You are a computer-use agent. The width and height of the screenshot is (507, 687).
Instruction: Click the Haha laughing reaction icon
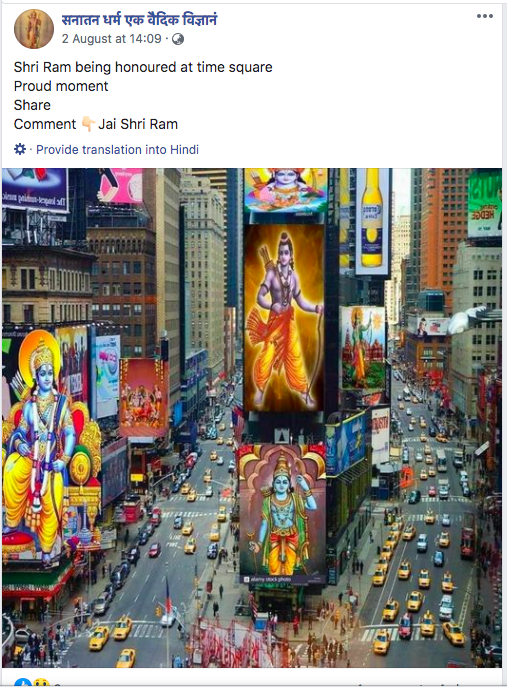coord(41,682)
